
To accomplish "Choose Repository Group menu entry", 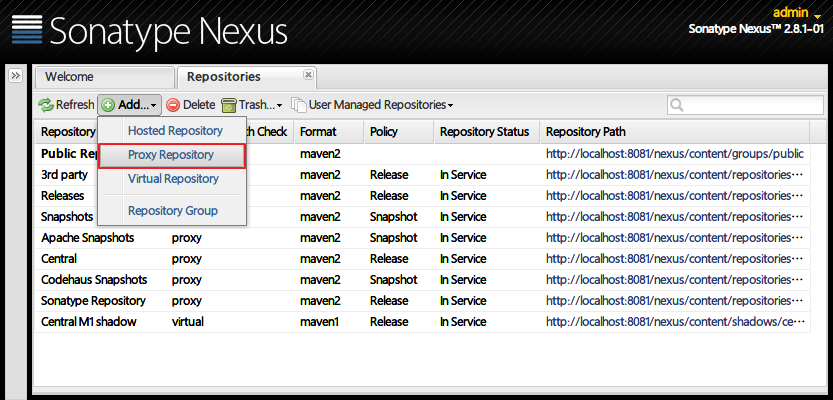I will [x=173, y=211].
